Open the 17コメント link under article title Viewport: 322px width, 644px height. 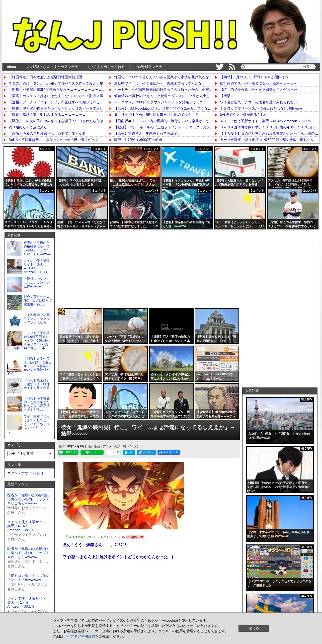click(135, 446)
